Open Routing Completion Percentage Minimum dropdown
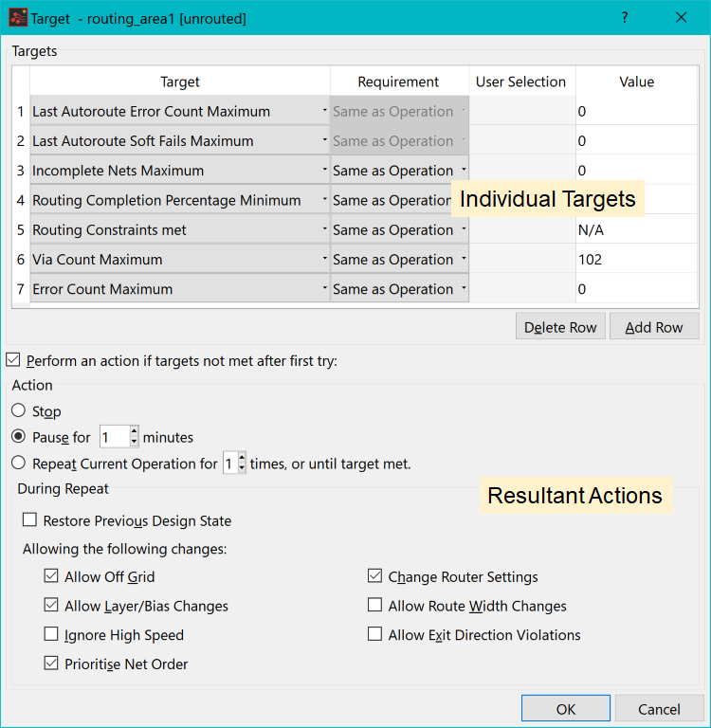This screenshot has height=728, width=711. 180,200
